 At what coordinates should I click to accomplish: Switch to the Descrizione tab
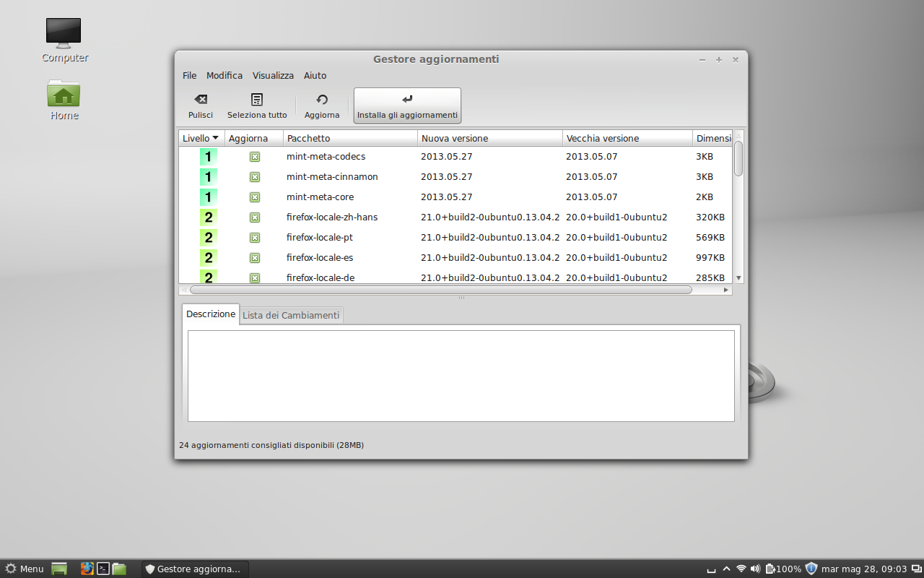point(211,314)
